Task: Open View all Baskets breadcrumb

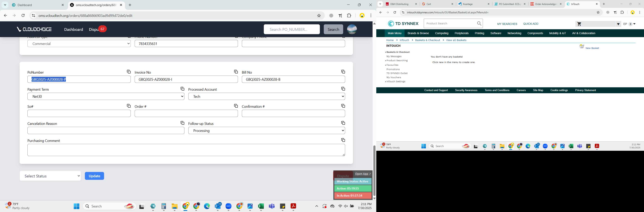Action: (x=456, y=40)
